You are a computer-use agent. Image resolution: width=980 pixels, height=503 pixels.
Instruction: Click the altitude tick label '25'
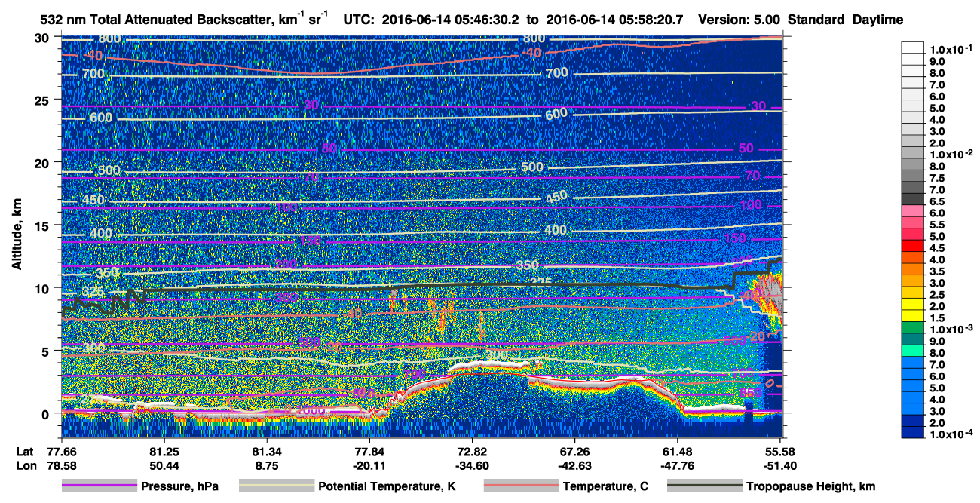43,100
